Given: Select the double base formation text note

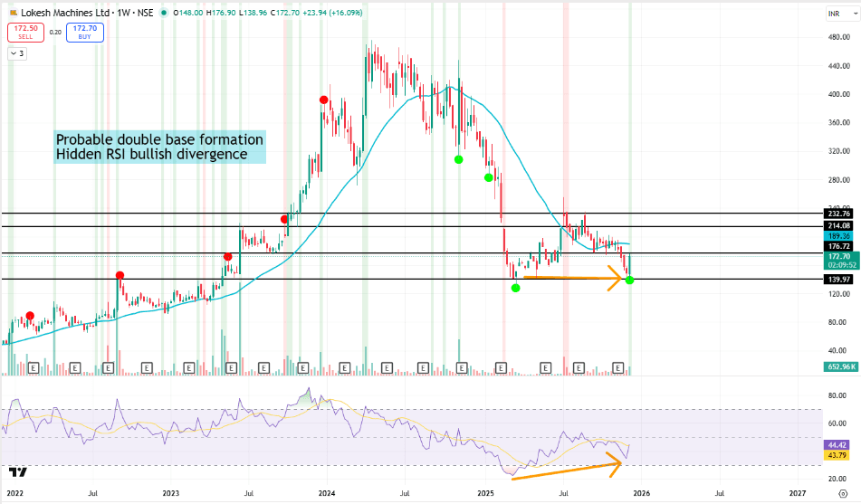Looking at the screenshot, I should 159,147.
